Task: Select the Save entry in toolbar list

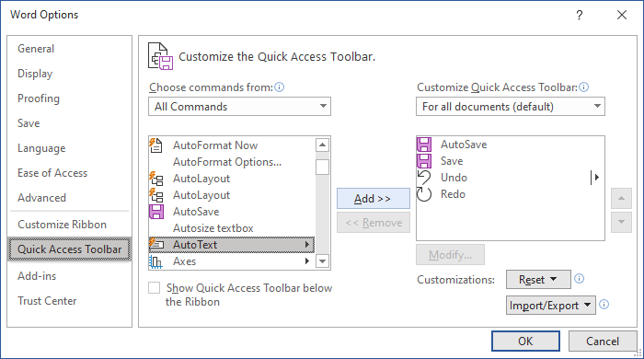Action: [510, 160]
